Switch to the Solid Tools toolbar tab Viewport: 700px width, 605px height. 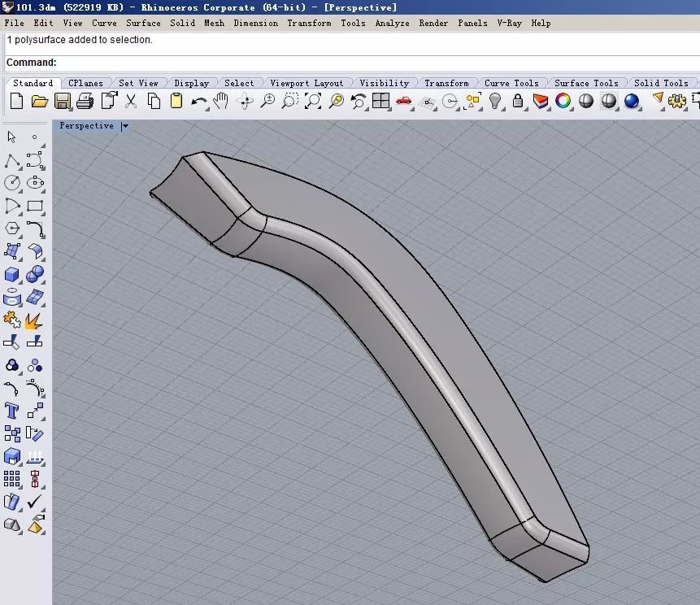point(661,83)
